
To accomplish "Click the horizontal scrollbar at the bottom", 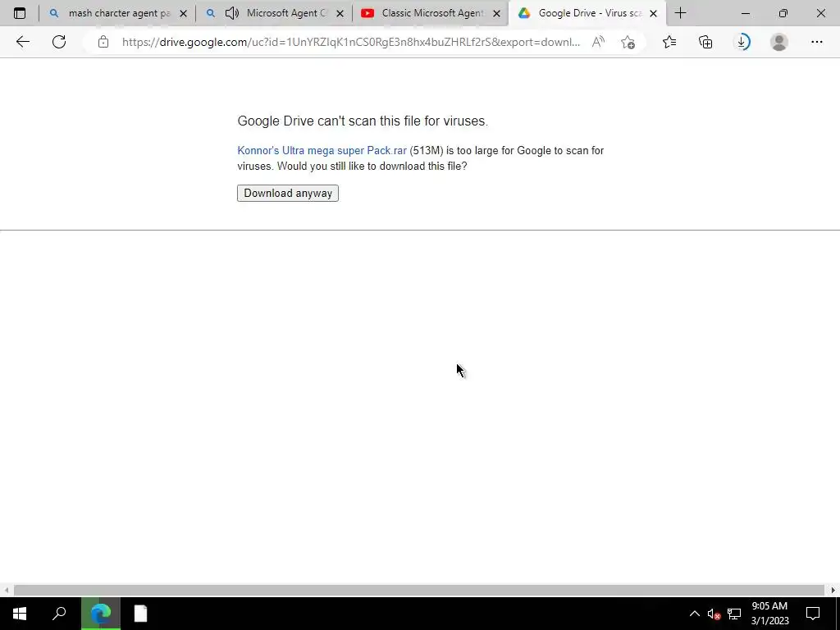I will coord(419,591).
